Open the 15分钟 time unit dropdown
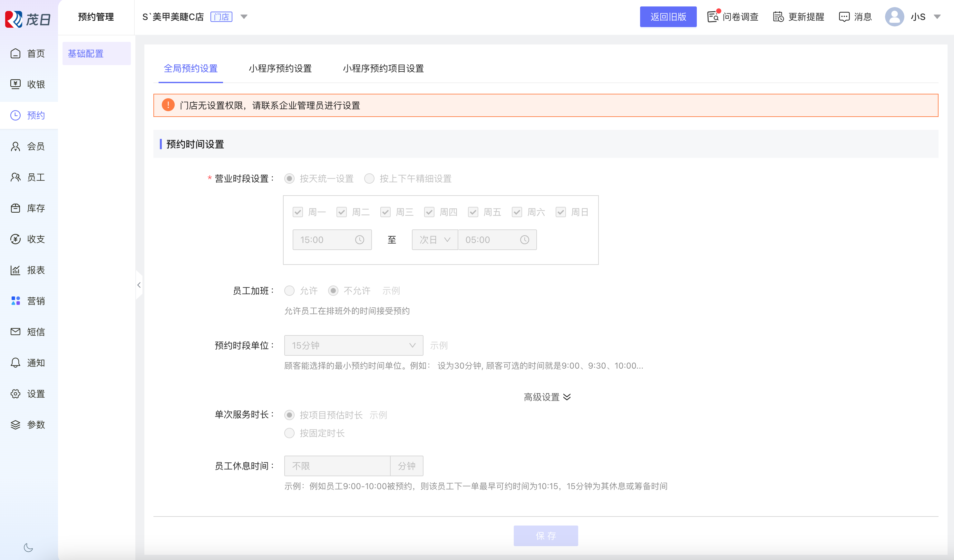Viewport: 954px width, 560px height. click(353, 345)
